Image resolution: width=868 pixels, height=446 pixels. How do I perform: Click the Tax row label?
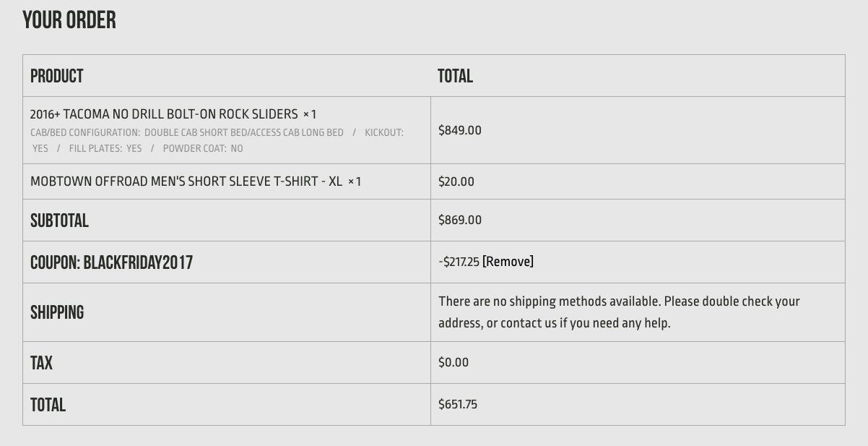[x=41, y=363]
